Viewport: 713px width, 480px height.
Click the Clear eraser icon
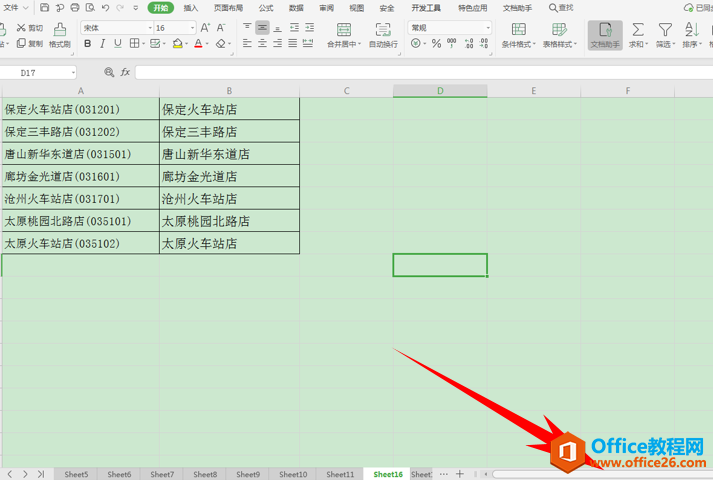click(221, 43)
